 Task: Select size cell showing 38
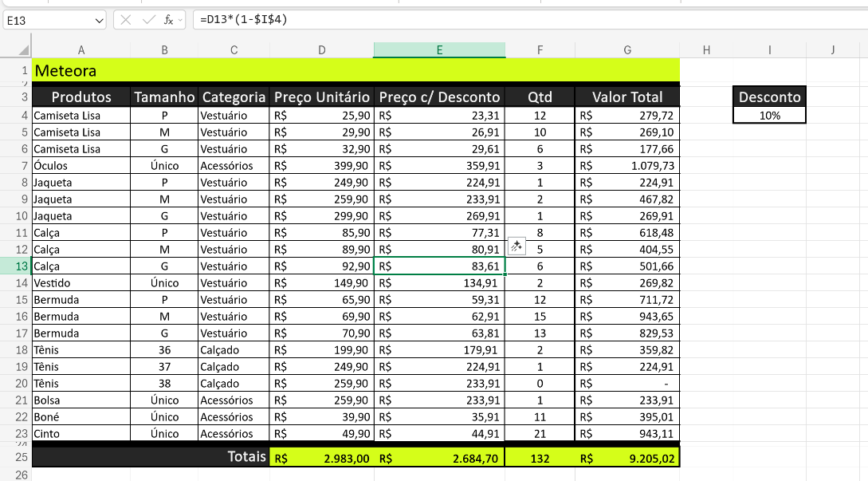click(164, 384)
